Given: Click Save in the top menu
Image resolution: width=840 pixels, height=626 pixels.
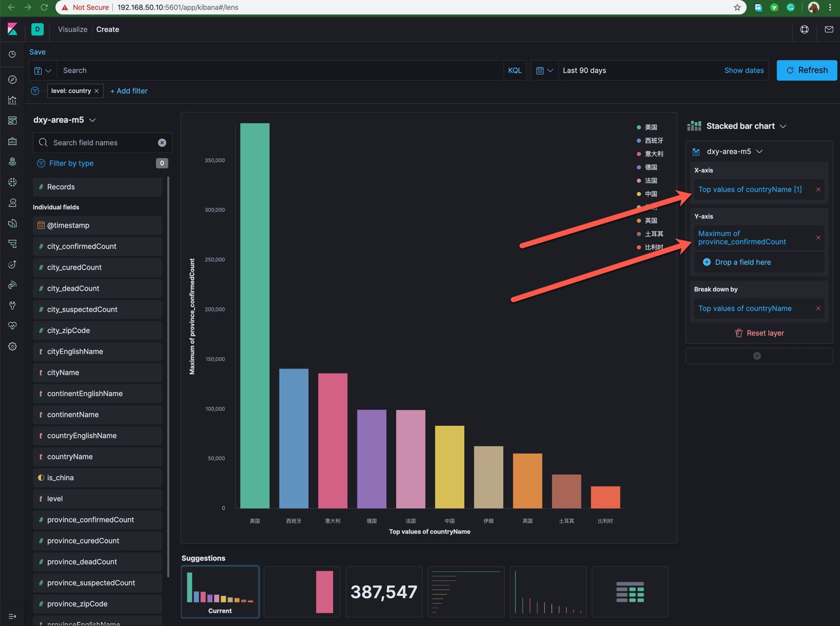Looking at the screenshot, I should point(37,52).
